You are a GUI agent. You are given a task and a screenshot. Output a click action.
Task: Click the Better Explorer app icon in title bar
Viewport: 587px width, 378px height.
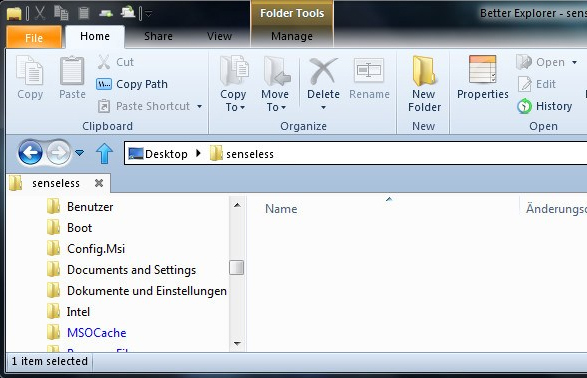point(14,14)
